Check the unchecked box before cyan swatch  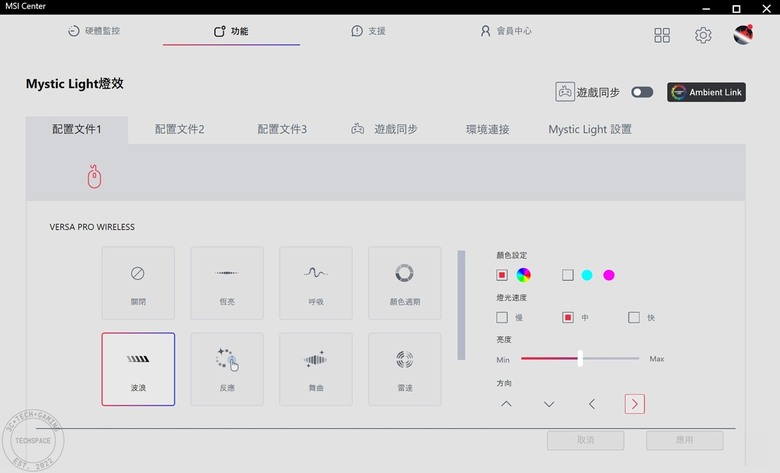tap(568, 275)
